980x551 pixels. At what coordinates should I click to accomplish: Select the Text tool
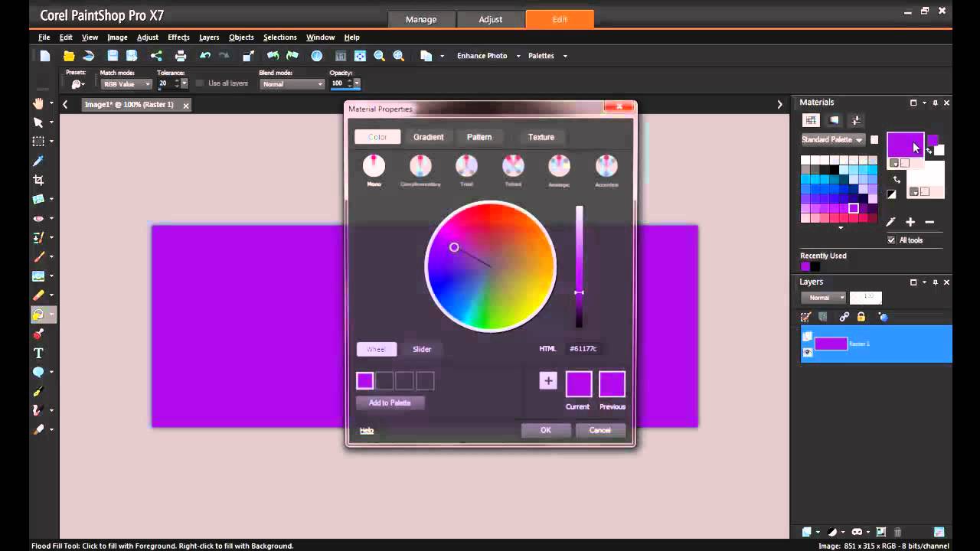(x=38, y=353)
